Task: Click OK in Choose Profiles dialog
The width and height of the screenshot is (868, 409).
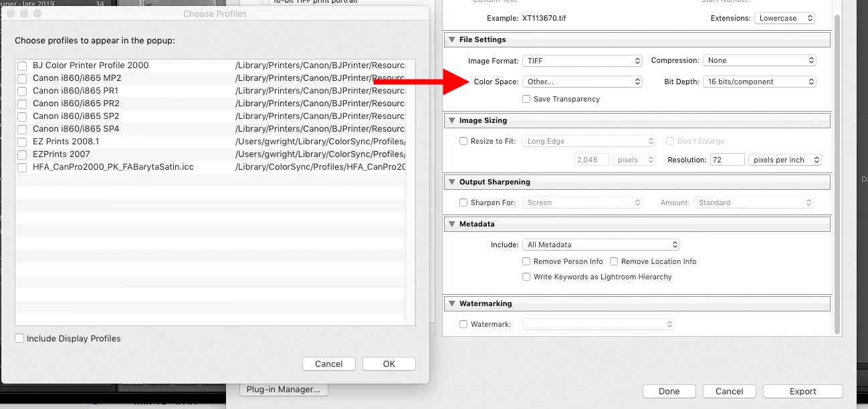Action: 389,364
